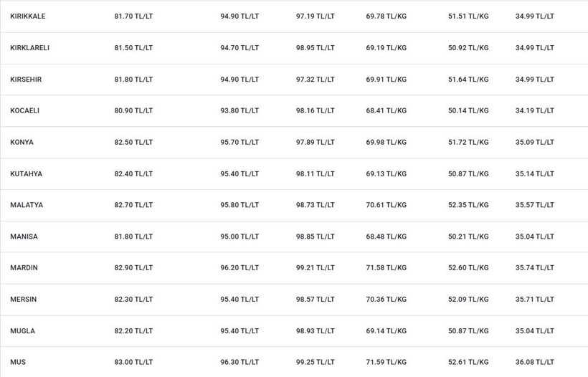The height and width of the screenshot is (377, 588).
Task: Select KOCAELI 34.19 TL/LT price
Action: coord(534,110)
